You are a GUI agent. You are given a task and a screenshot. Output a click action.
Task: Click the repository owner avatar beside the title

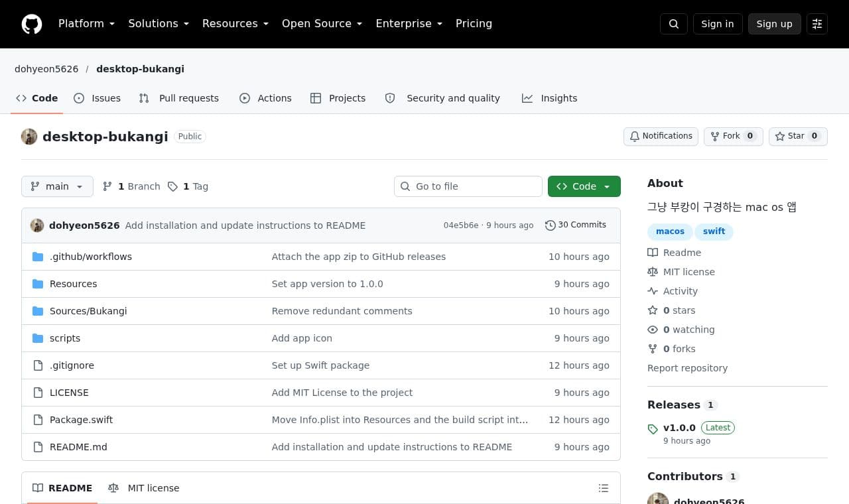[29, 137]
